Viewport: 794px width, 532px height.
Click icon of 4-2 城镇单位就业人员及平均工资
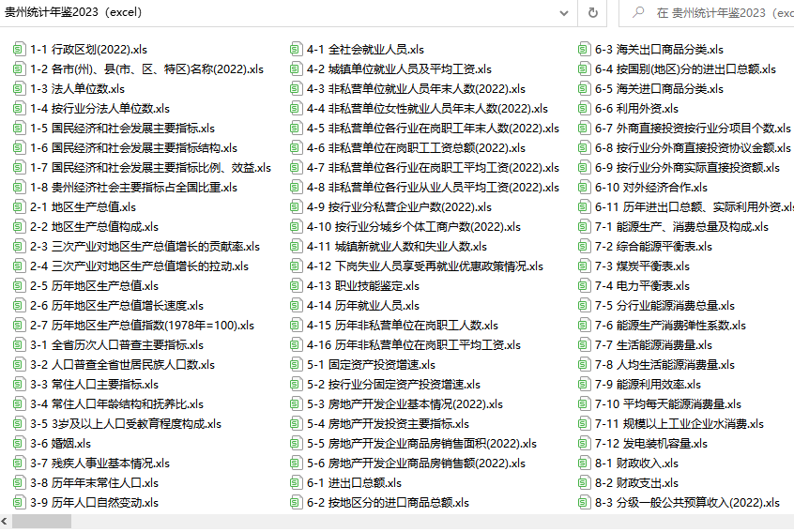(296, 68)
